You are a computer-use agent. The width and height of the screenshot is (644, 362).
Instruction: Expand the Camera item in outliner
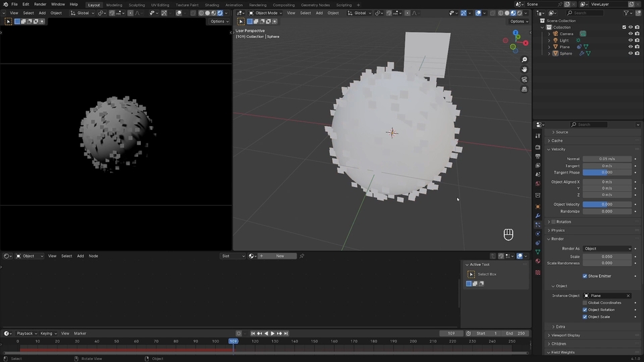tap(549, 34)
